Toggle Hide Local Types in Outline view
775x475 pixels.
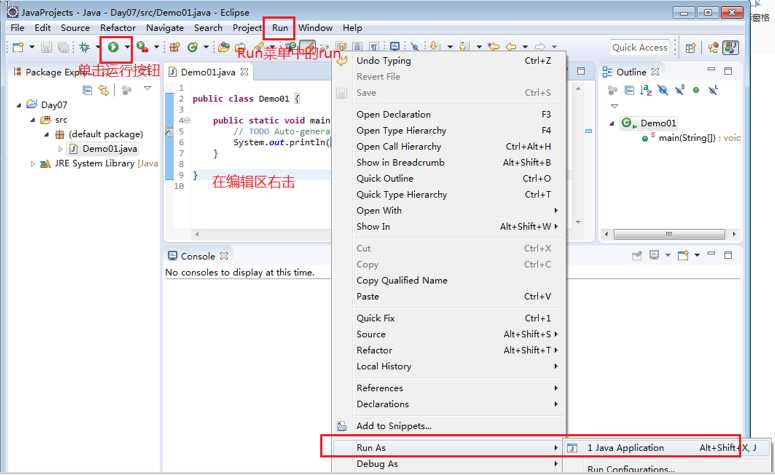point(713,90)
